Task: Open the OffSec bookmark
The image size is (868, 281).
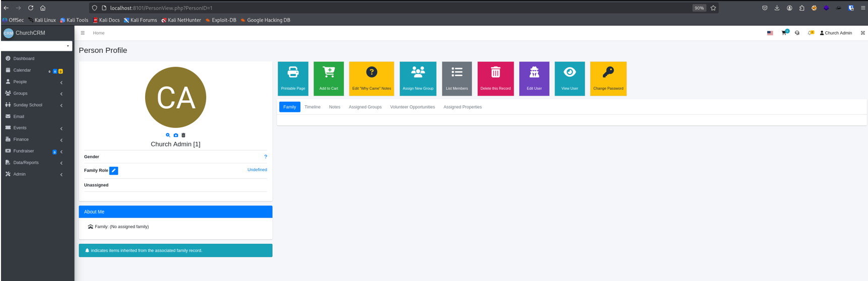Action: (13, 20)
